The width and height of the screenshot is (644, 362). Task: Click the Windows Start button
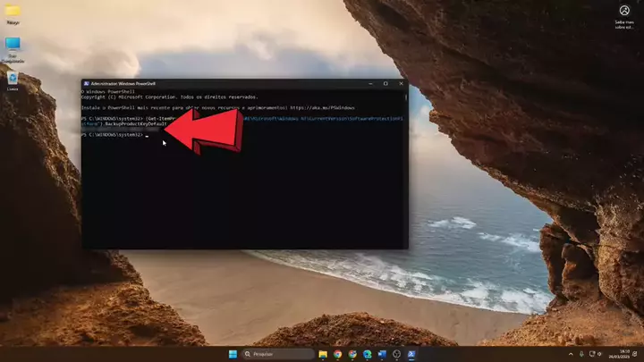[x=233, y=354]
